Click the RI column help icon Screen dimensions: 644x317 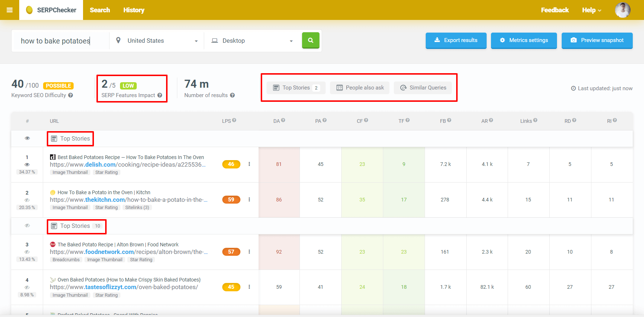click(x=615, y=120)
